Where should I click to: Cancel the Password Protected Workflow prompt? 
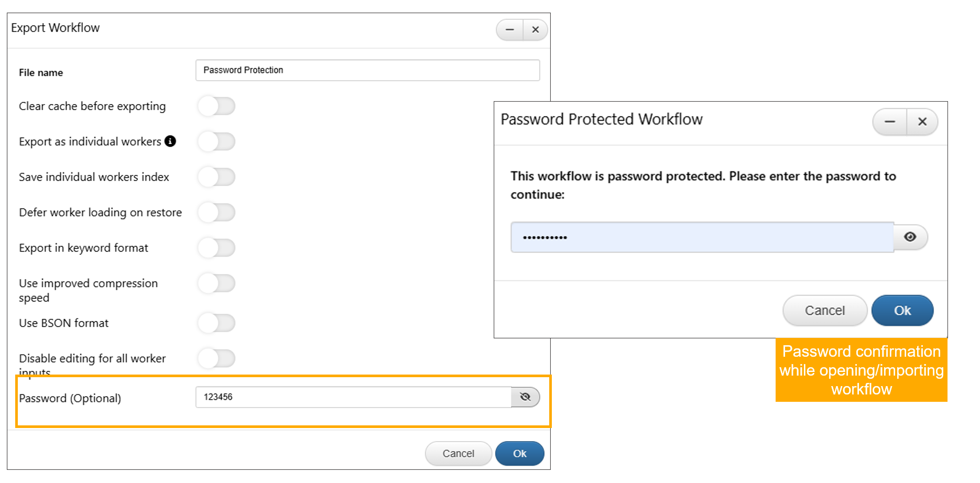824,311
